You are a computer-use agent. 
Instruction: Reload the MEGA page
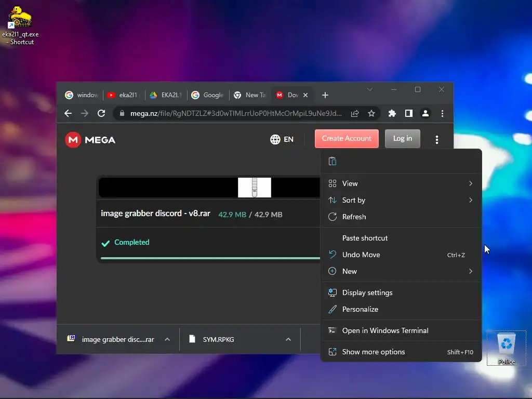101,113
